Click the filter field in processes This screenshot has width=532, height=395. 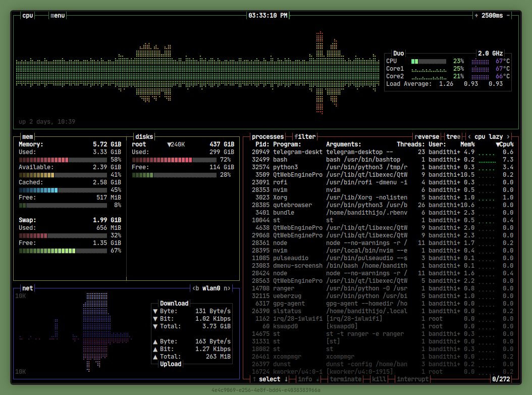305,137
